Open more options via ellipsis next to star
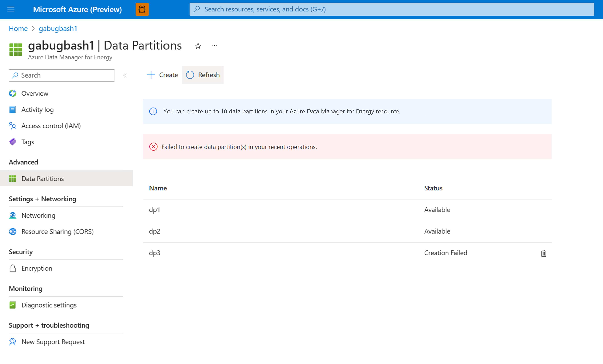 (214, 45)
